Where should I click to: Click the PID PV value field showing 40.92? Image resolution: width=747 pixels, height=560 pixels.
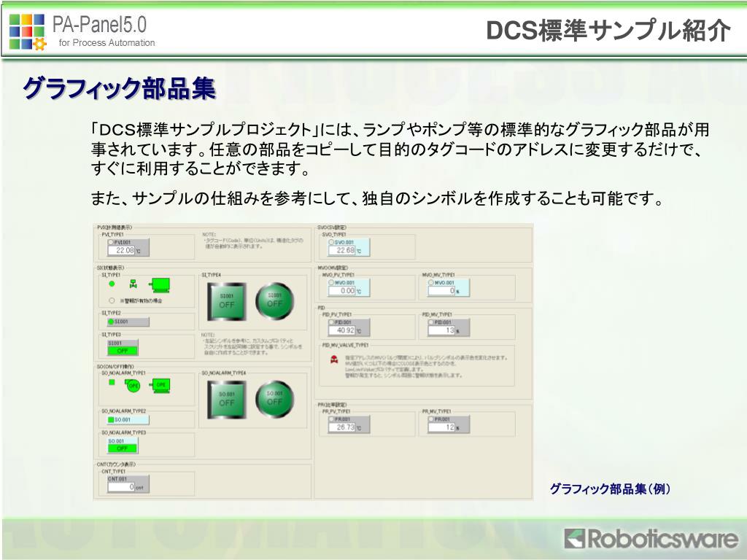click(x=343, y=330)
